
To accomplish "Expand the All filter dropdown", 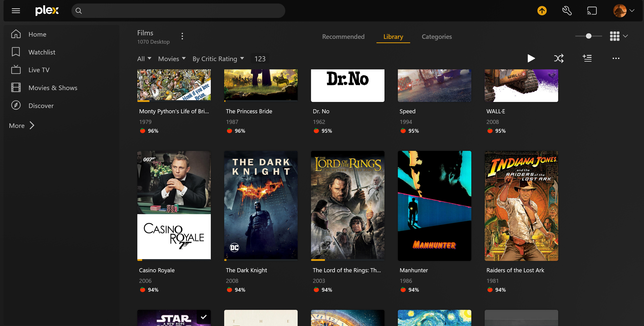I will coord(144,59).
